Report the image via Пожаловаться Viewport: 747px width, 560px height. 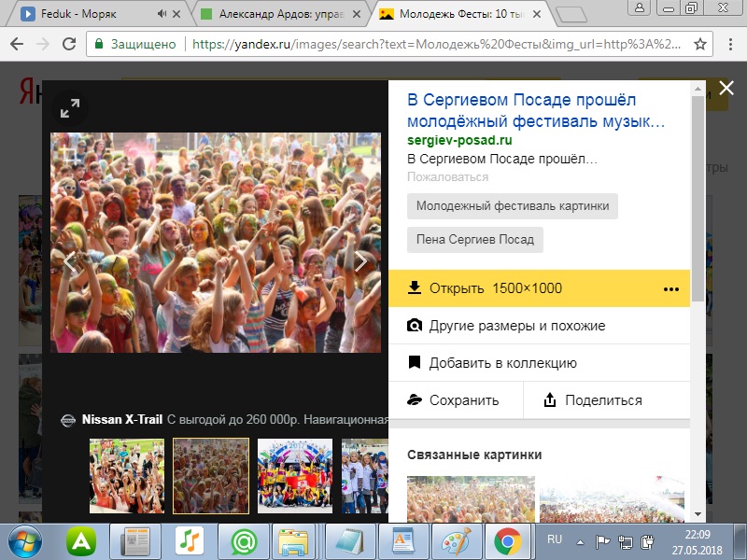coord(448,177)
